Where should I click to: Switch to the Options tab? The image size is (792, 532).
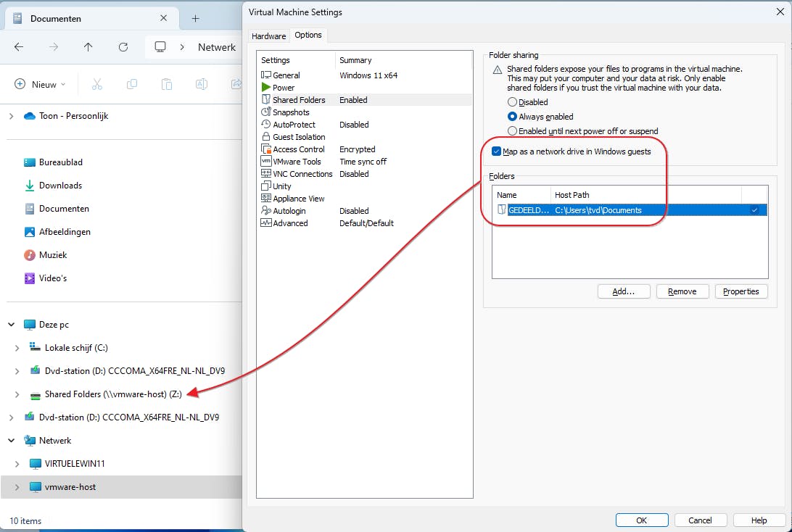point(308,35)
